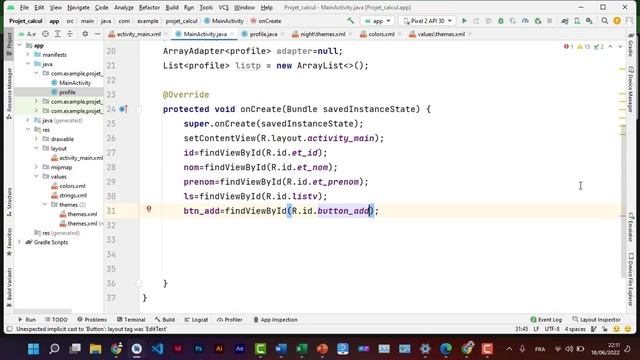
Task: Open the Project view type dropdown
Action: pyautogui.click(x=27, y=34)
